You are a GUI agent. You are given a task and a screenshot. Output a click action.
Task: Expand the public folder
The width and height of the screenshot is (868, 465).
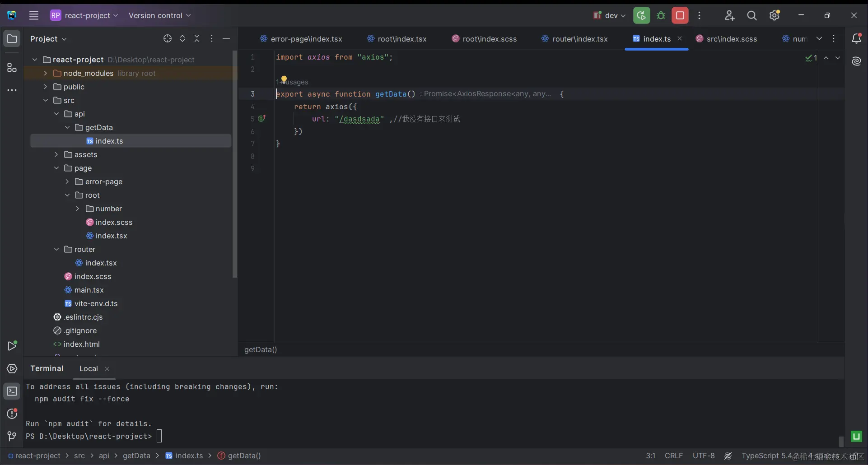(45, 87)
